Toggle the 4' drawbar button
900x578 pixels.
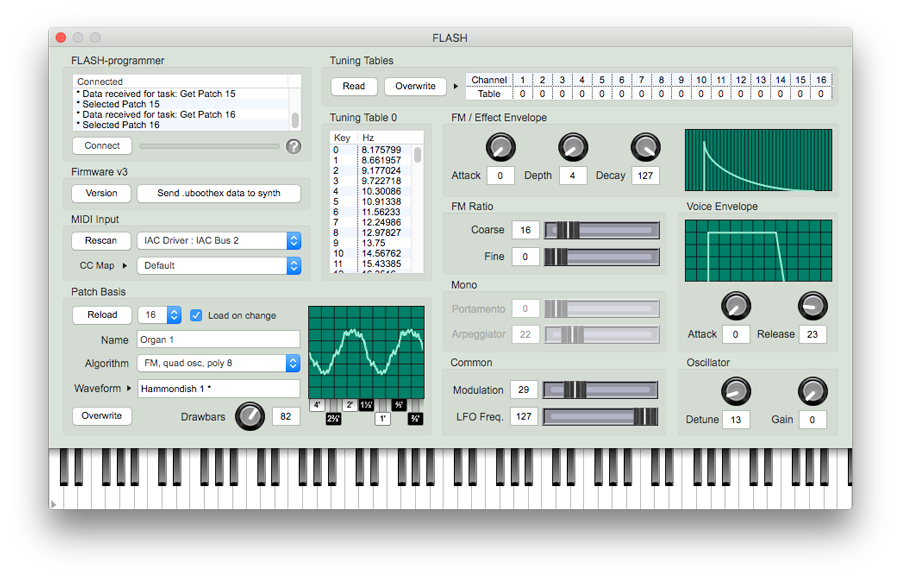point(317,405)
